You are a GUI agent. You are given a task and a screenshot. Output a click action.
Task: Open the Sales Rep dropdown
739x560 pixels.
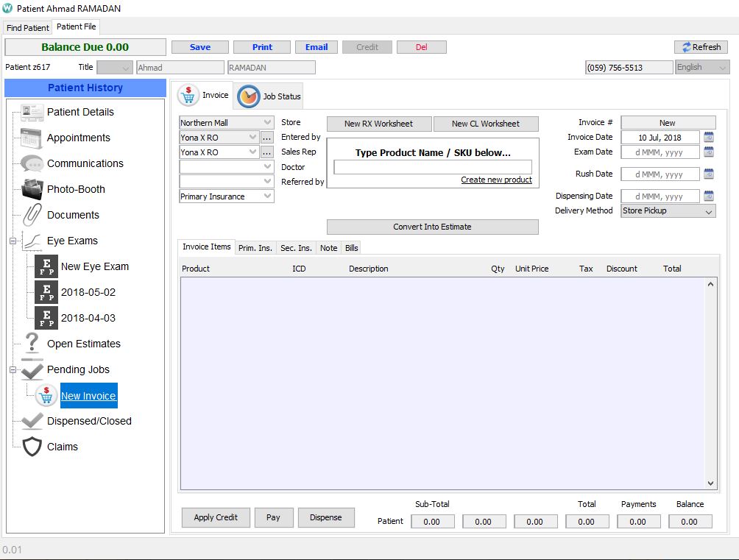pyautogui.click(x=219, y=152)
